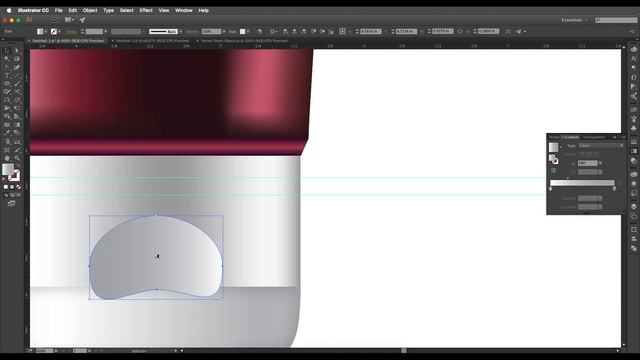Image resolution: width=640 pixels, height=360 pixels.
Task: Open the opacity value dropdown in control bar
Action: tap(224, 31)
